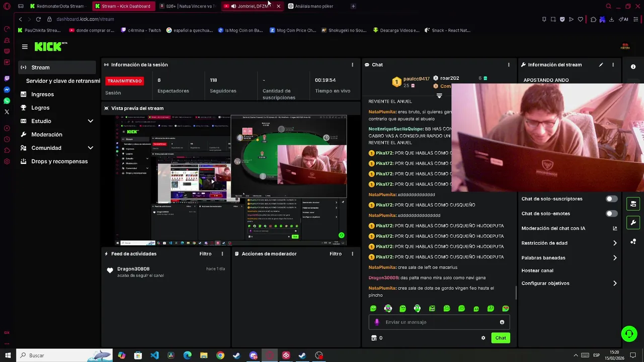Click the address bar URL

(85, 19)
